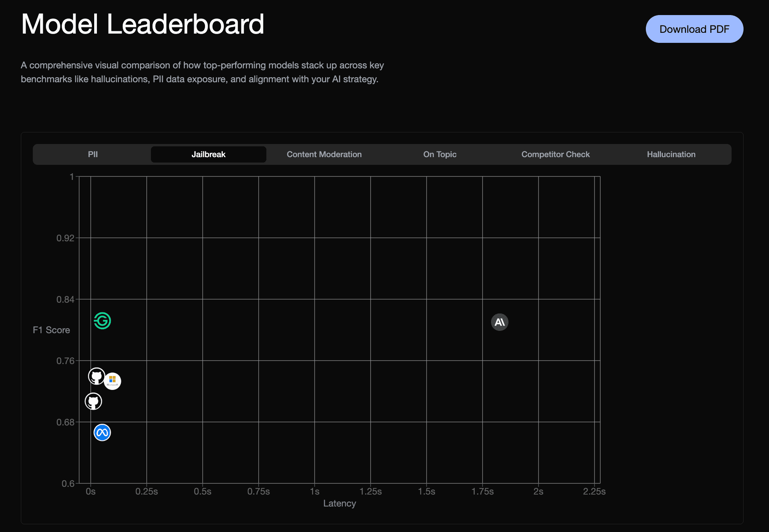The width and height of the screenshot is (769, 532).
Task: Select the green Guardrails data point on the chart
Action: [102, 321]
